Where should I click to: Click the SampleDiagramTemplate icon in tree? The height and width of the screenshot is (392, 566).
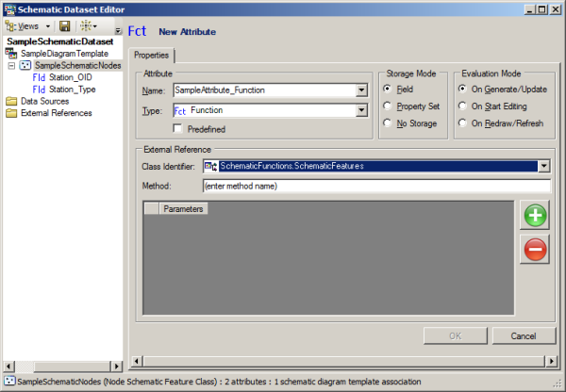coord(11,55)
